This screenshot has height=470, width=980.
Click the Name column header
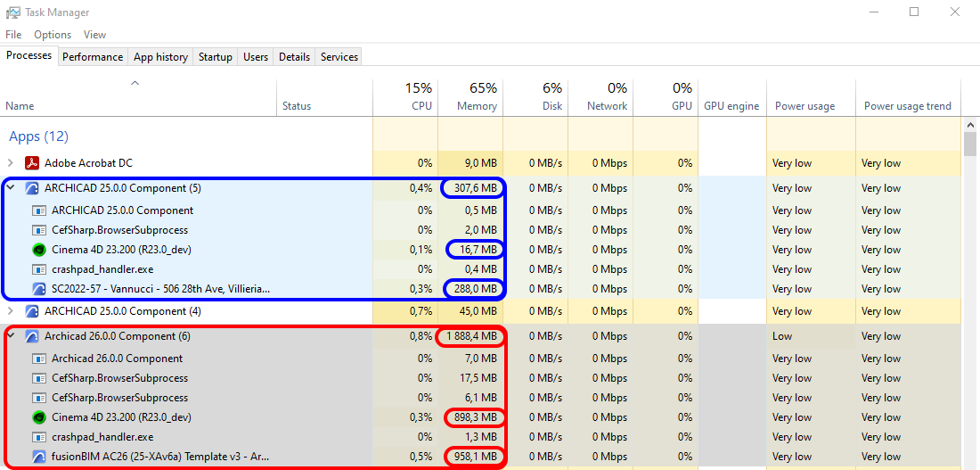pos(20,105)
